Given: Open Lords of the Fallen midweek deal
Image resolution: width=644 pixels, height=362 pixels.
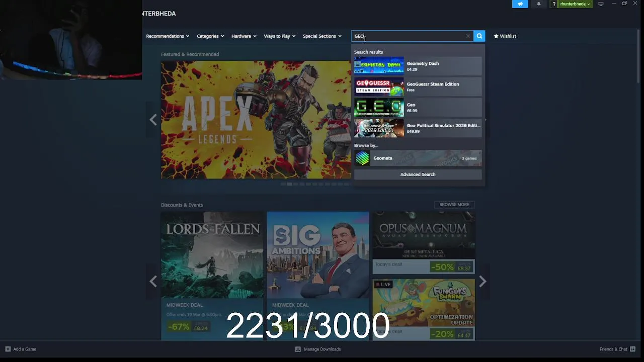Looking at the screenshot, I should [212, 276].
